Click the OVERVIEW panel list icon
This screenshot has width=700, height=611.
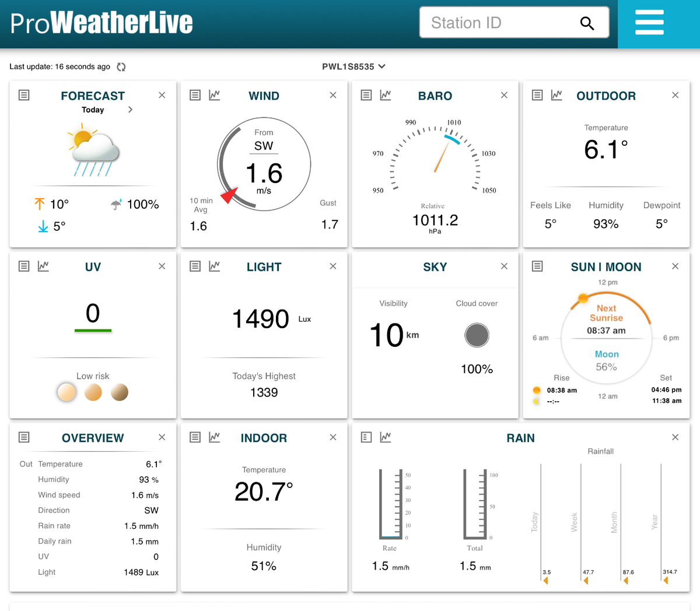click(24, 437)
